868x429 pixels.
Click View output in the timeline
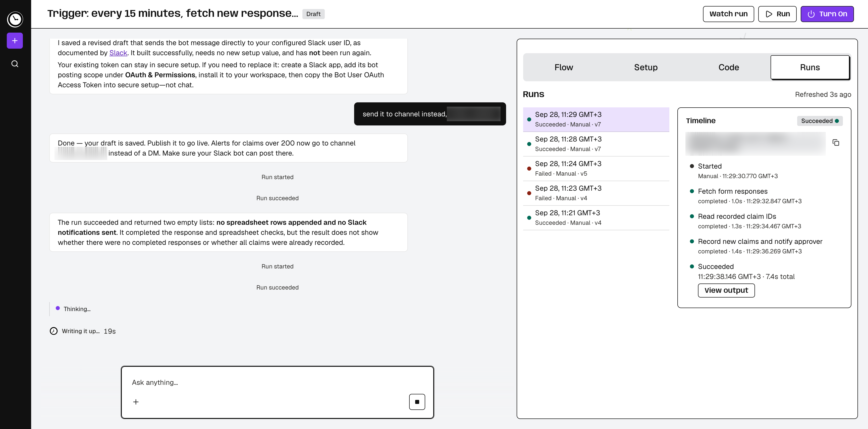pos(726,290)
